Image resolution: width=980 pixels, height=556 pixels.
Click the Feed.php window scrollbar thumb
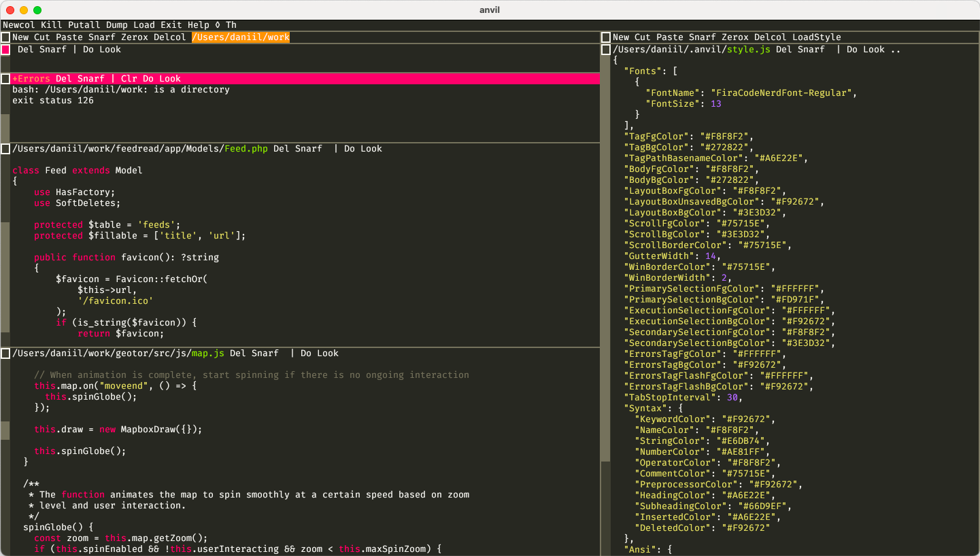tap(5, 276)
